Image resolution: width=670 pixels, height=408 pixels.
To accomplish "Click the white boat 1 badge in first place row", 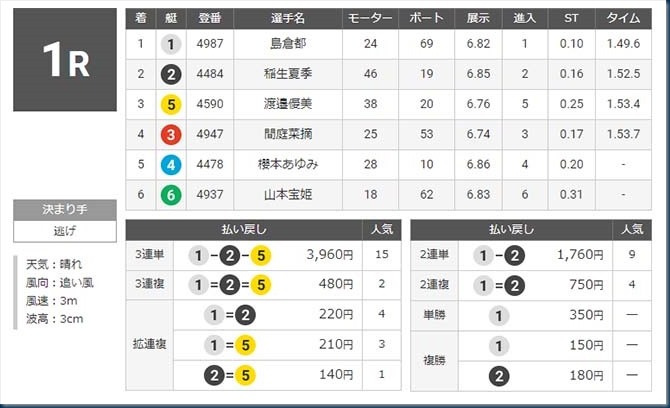I will pos(171,44).
